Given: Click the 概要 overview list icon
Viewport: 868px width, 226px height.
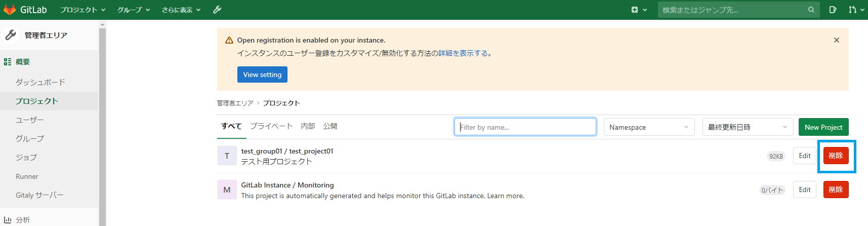Looking at the screenshot, I should coord(8,62).
